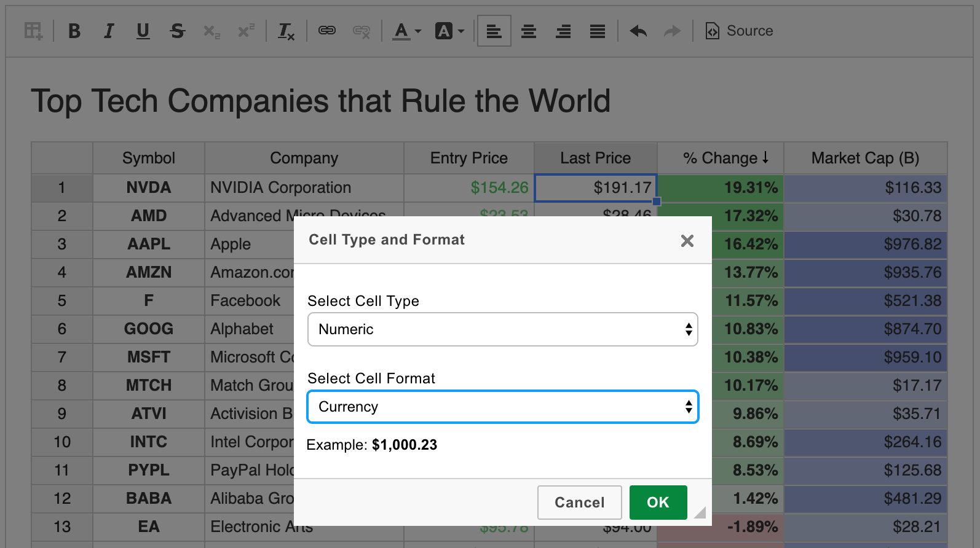Click the $959.10 market cap cell
The height and width of the screenshot is (548, 980).
866,358
